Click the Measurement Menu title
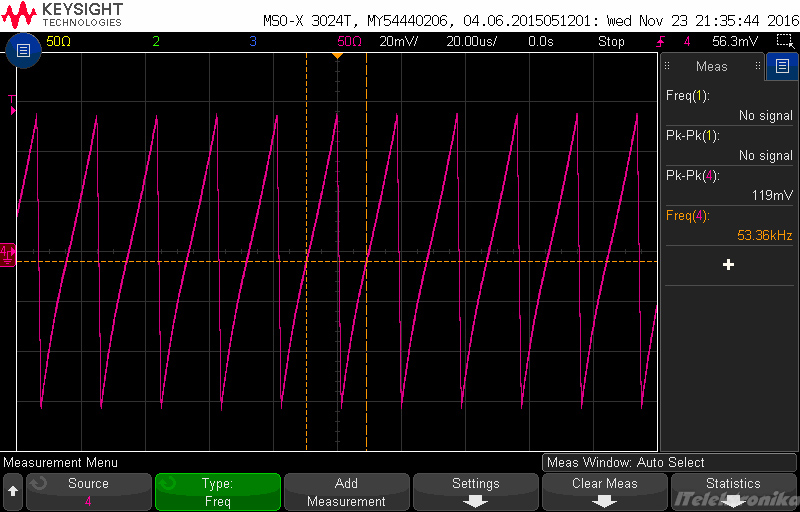This screenshot has width=800, height=512. (60, 463)
